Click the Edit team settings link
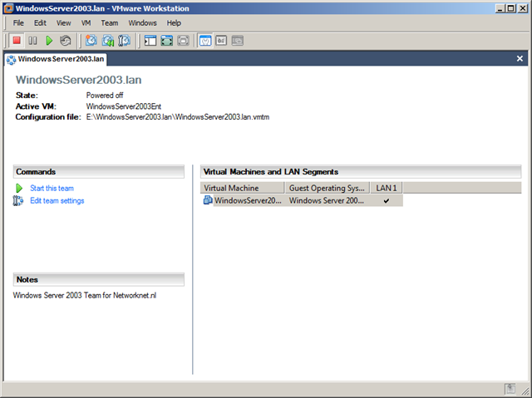Screen dimensions: 532x398 point(57,201)
